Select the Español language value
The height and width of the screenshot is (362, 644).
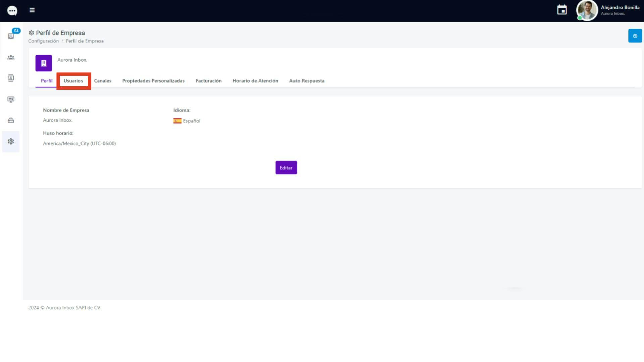click(192, 121)
